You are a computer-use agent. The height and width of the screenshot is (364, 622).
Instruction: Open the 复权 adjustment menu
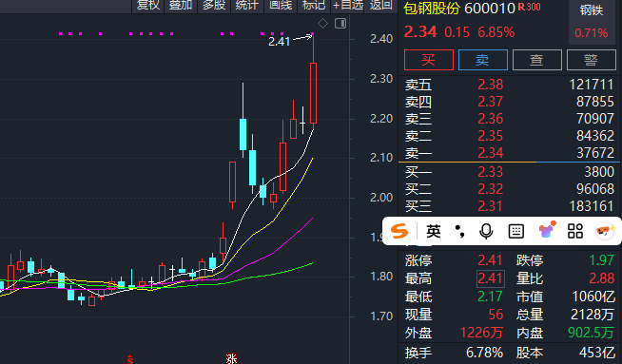(148, 6)
